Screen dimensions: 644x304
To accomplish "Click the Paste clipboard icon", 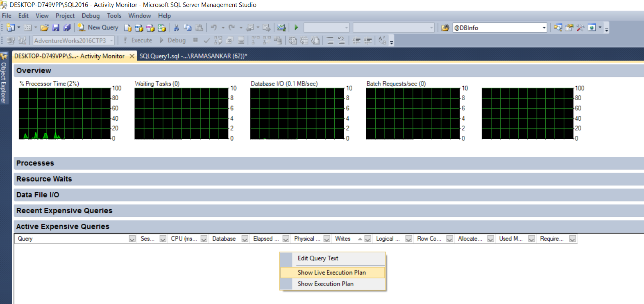I will pyautogui.click(x=199, y=27).
